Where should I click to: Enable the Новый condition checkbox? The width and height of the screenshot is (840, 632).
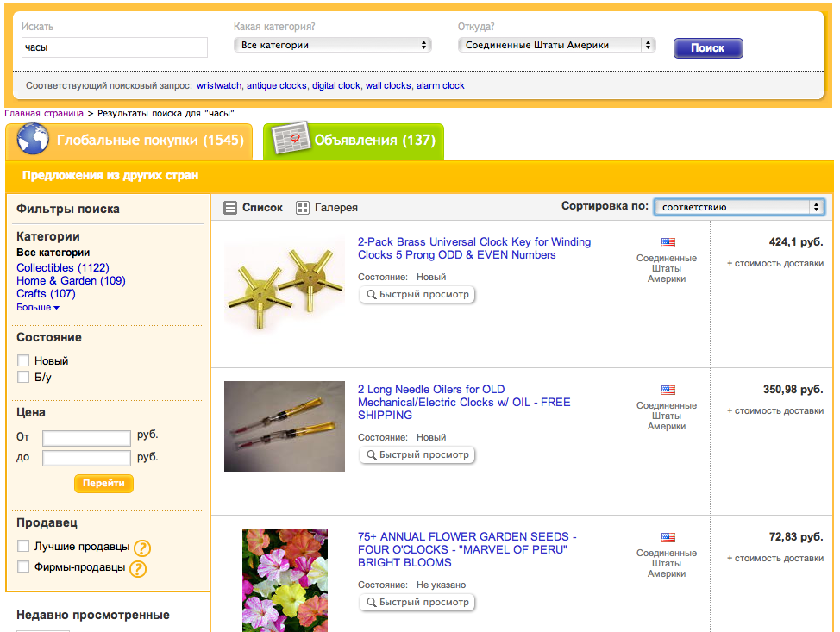[x=23, y=360]
